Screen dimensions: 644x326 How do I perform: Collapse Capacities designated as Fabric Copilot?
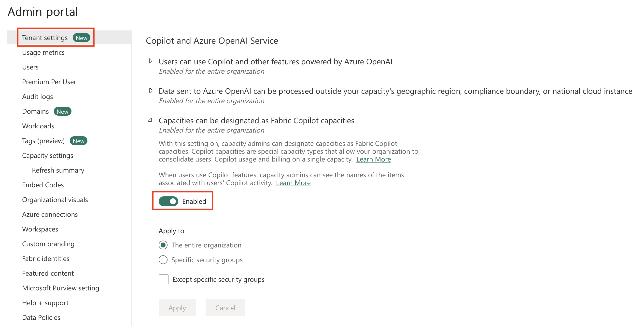point(151,121)
